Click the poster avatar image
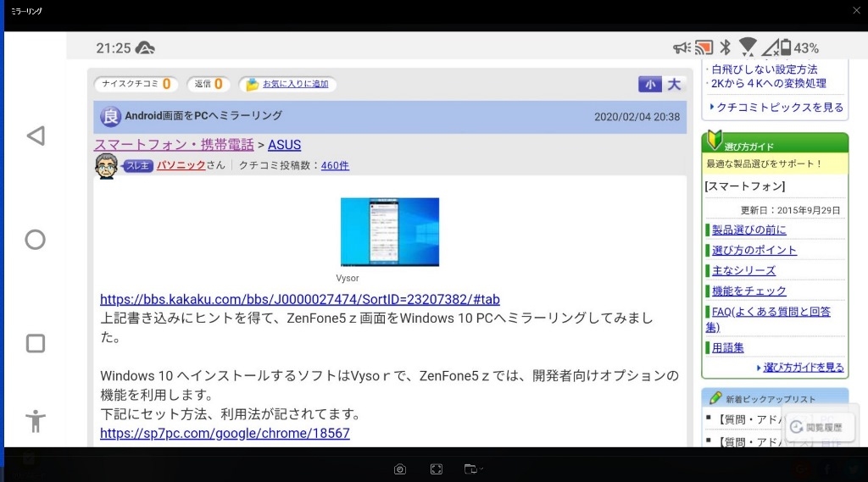 coord(106,166)
